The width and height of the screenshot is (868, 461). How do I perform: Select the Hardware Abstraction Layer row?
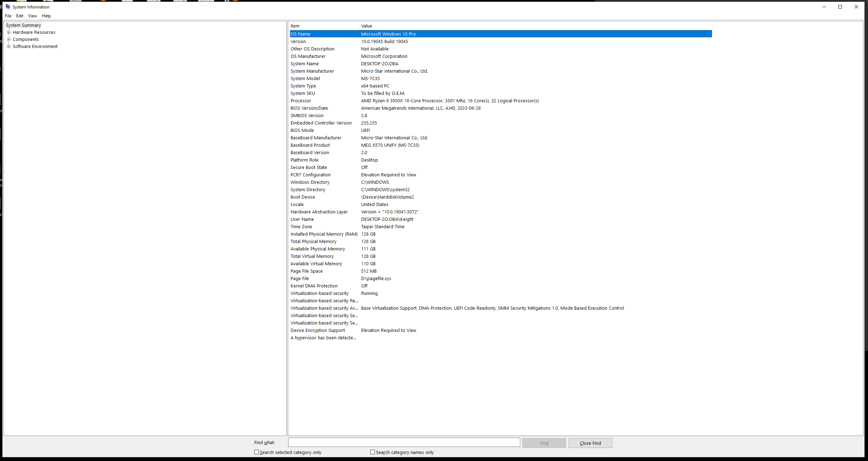[x=500, y=212]
